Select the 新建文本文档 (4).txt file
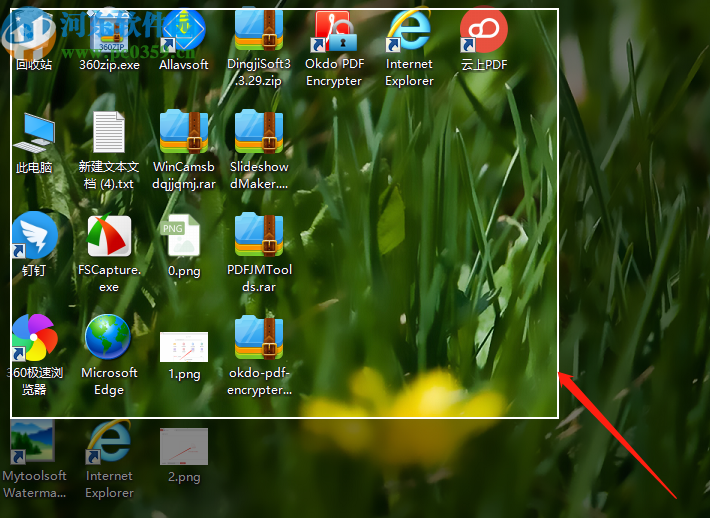Image resolution: width=710 pixels, height=518 pixels. (109, 151)
